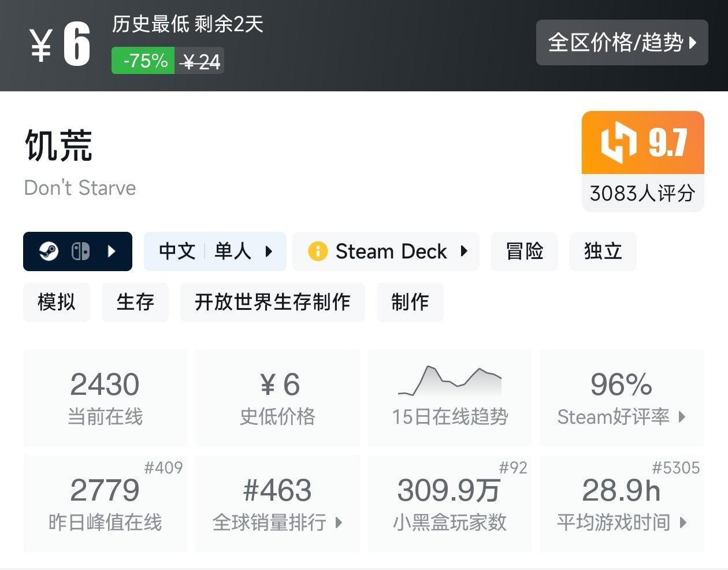Click the yellow Steam Deck info icon
Image resolution: width=728 pixels, height=570 pixels.
(x=317, y=251)
